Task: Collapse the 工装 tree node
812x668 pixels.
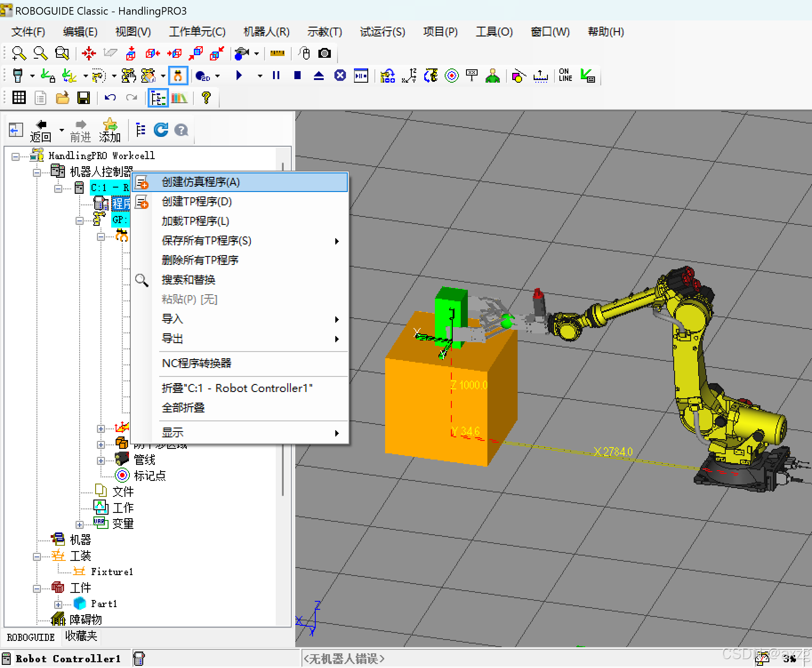Action: click(x=37, y=557)
